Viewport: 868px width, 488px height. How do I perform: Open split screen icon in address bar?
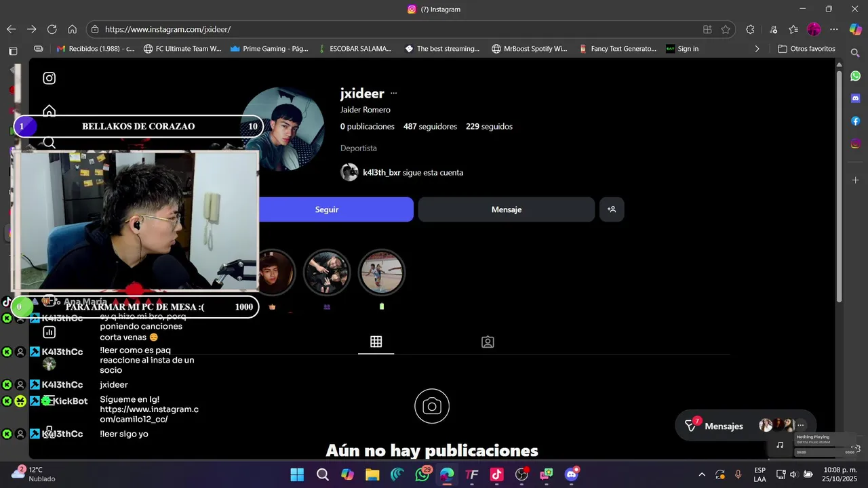click(707, 29)
